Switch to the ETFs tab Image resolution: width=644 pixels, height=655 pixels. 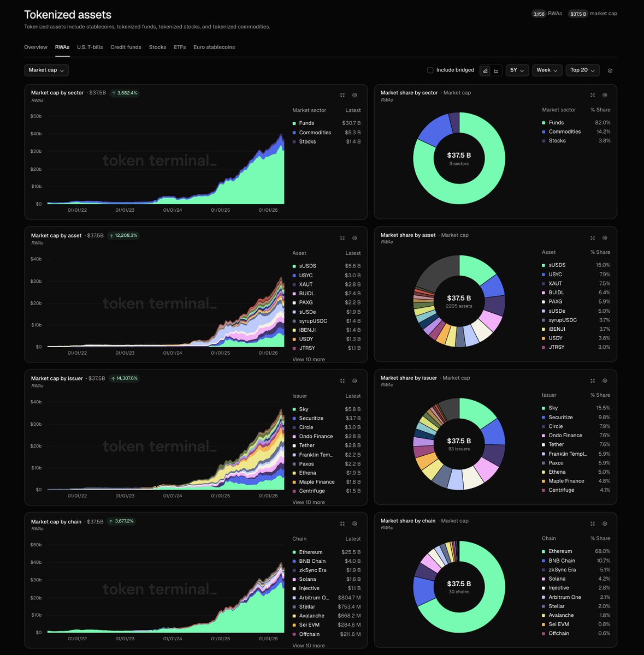(180, 47)
